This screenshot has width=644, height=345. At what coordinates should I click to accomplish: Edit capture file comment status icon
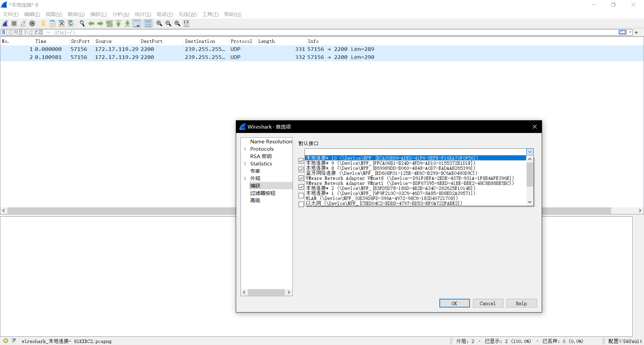tap(14, 341)
